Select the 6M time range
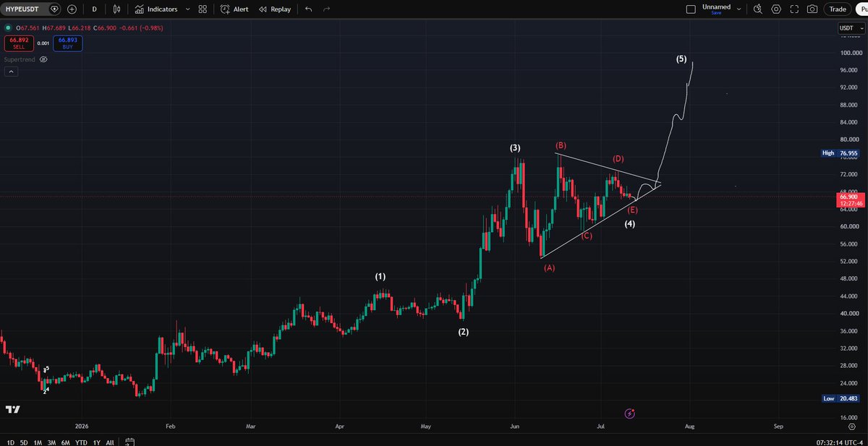This screenshot has width=868, height=446. coord(66,442)
